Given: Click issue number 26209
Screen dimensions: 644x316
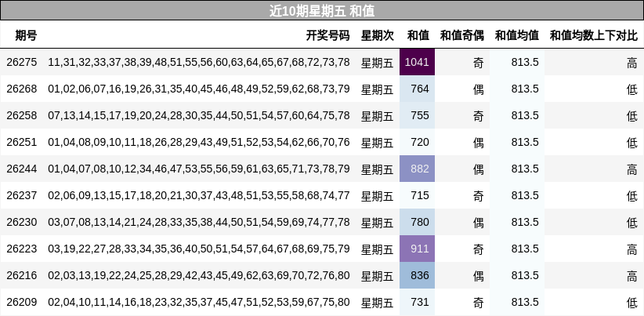Looking at the screenshot, I should point(22,302).
